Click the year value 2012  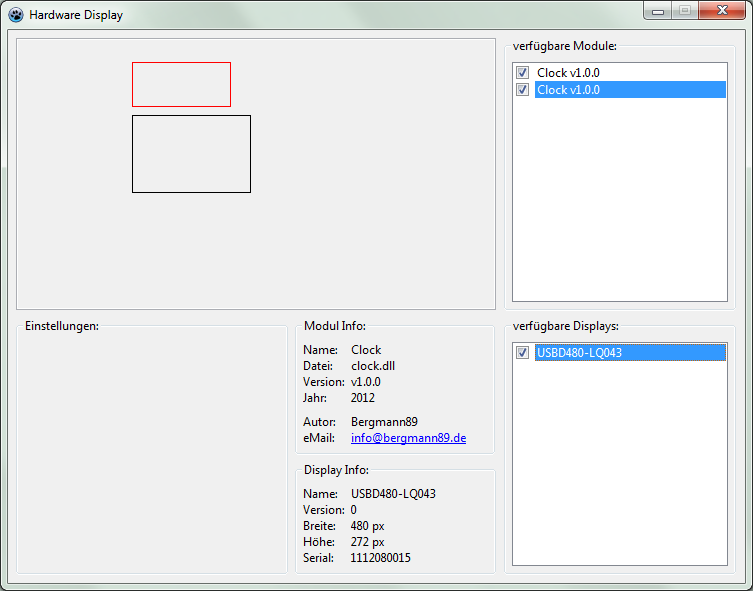[x=363, y=398]
